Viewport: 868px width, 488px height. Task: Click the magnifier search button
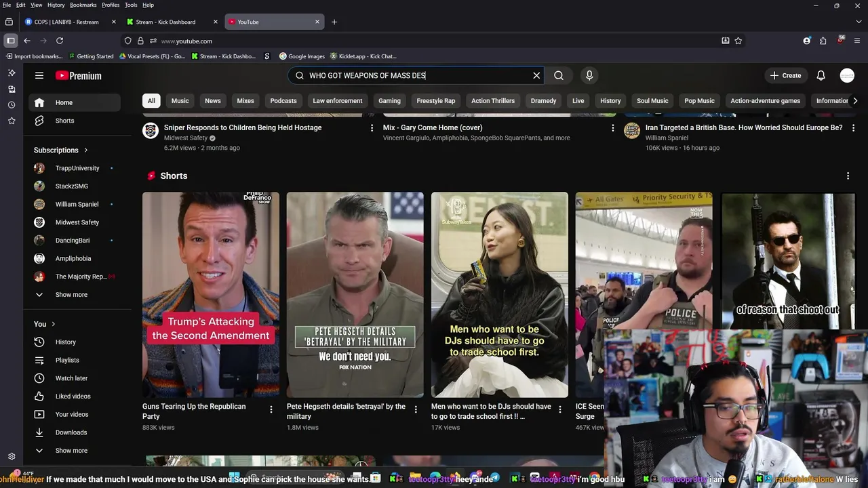tap(559, 75)
